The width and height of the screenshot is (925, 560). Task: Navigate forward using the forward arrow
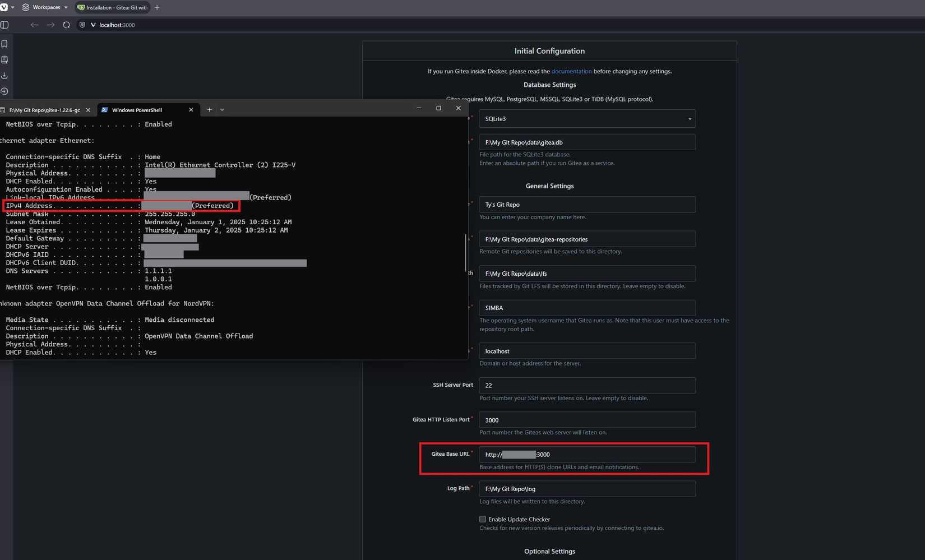point(50,25)
